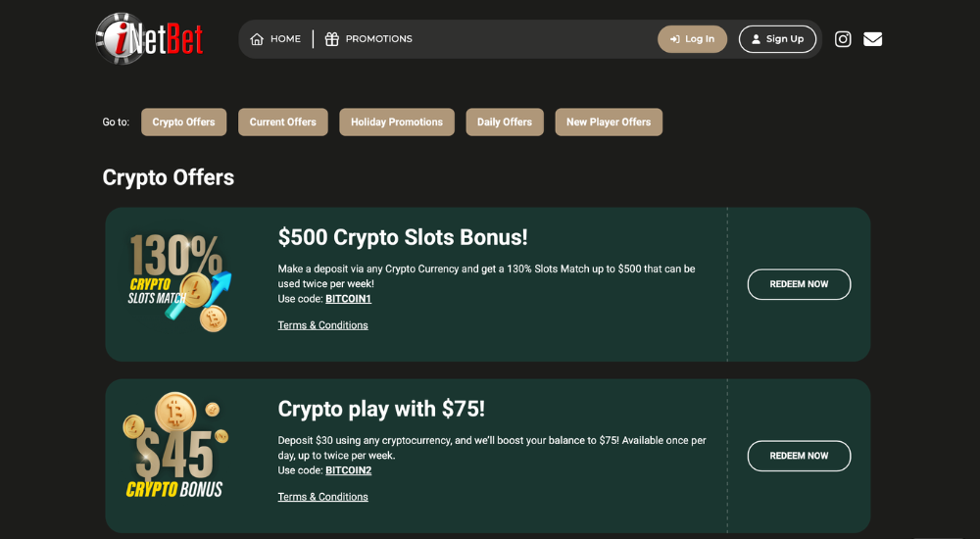980x539 pixels.
Task: Click the BITCOIN2 bonus code
Action: click(x=348, y=470)
